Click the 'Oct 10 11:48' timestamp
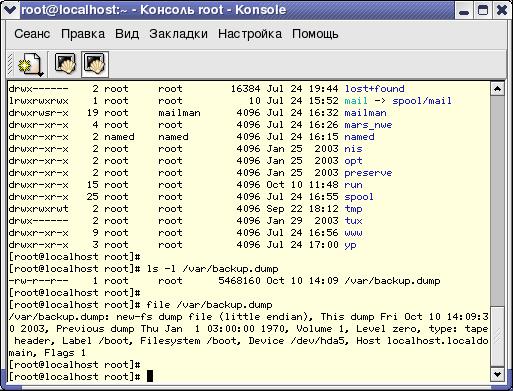The image size is (513, 391). pos(302,185)
